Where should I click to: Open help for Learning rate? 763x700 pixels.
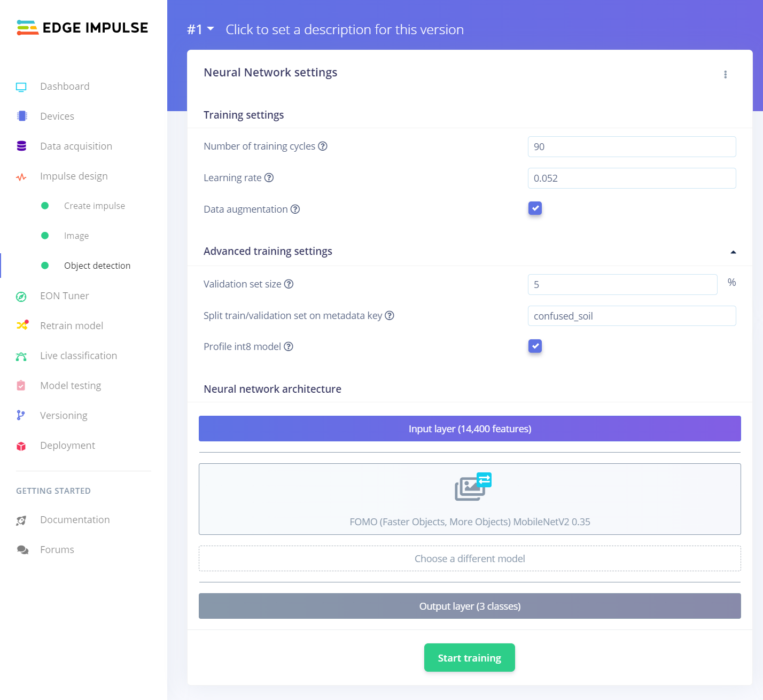pyautogui.click(x=269, y=178)
